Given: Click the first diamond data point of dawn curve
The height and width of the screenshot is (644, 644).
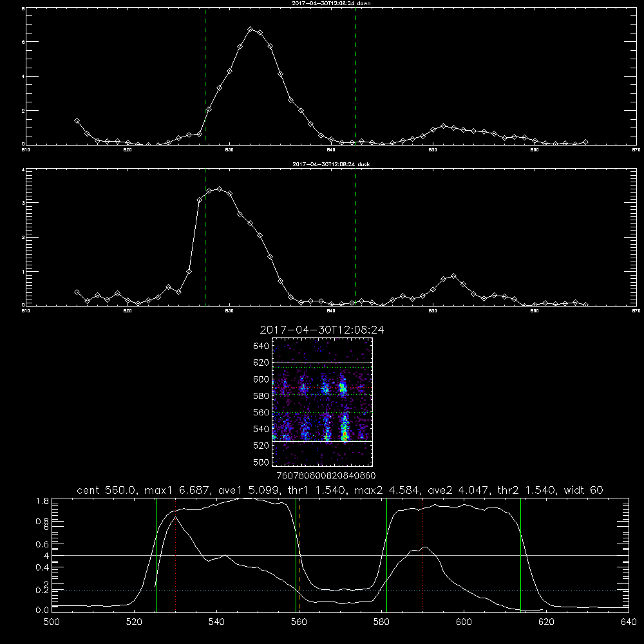Looking at the screenshot, I should point(77,121).
